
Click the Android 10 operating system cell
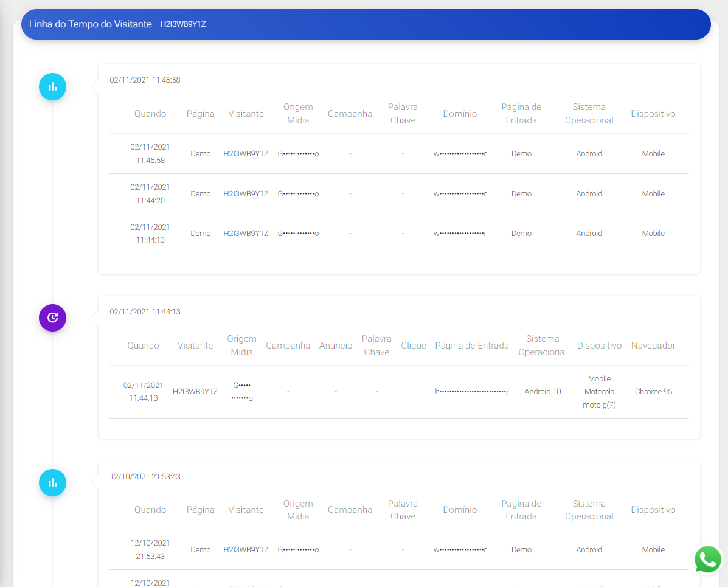543,392
